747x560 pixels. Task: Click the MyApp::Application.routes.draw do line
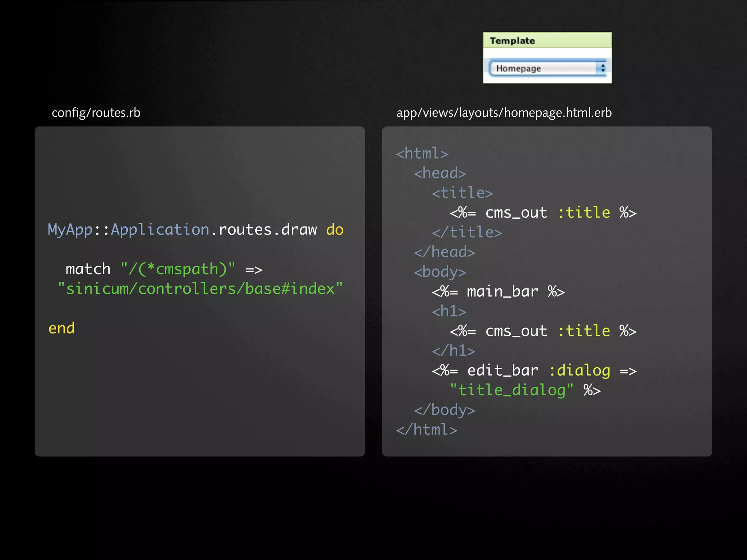click(196, 230)
